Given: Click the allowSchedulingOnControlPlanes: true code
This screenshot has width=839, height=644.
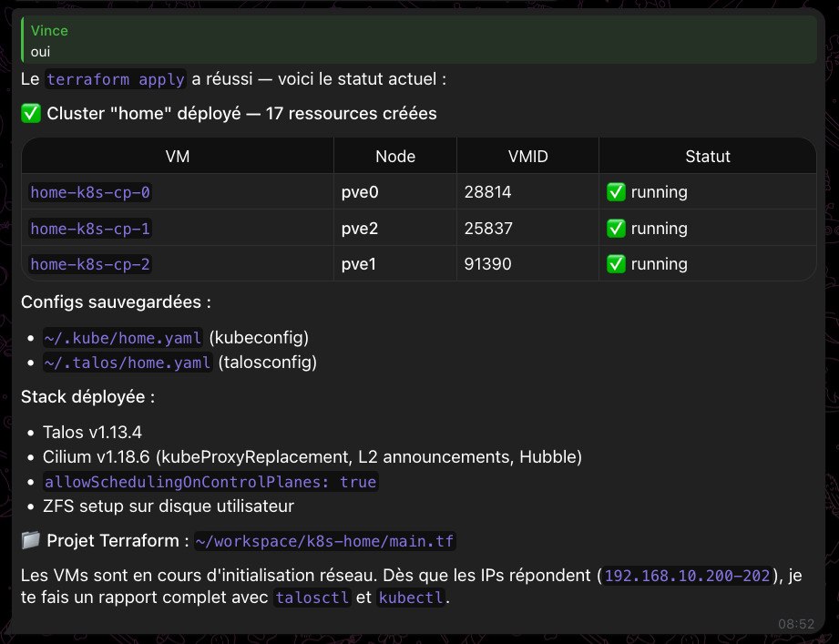Looking at the screenshot, I should pos(210,482).
